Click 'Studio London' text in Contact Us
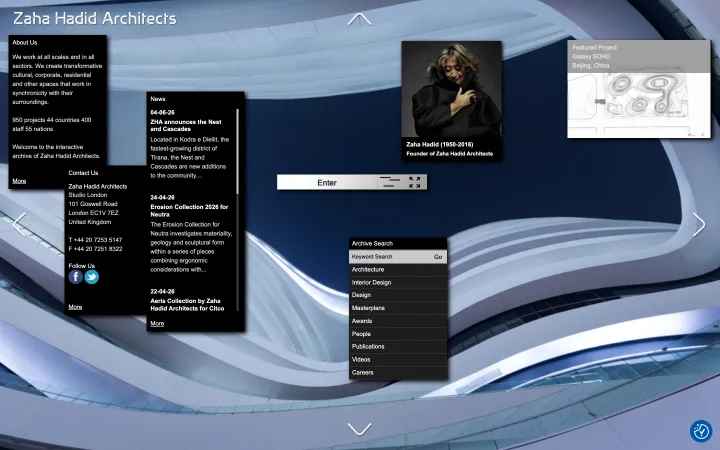 coord(88,195)
